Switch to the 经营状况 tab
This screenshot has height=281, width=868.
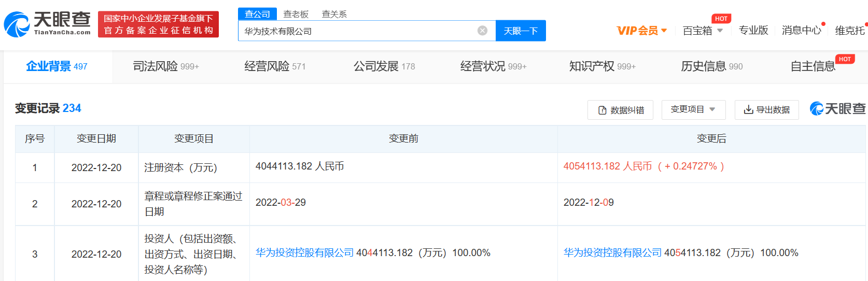(x=494, y=66)
